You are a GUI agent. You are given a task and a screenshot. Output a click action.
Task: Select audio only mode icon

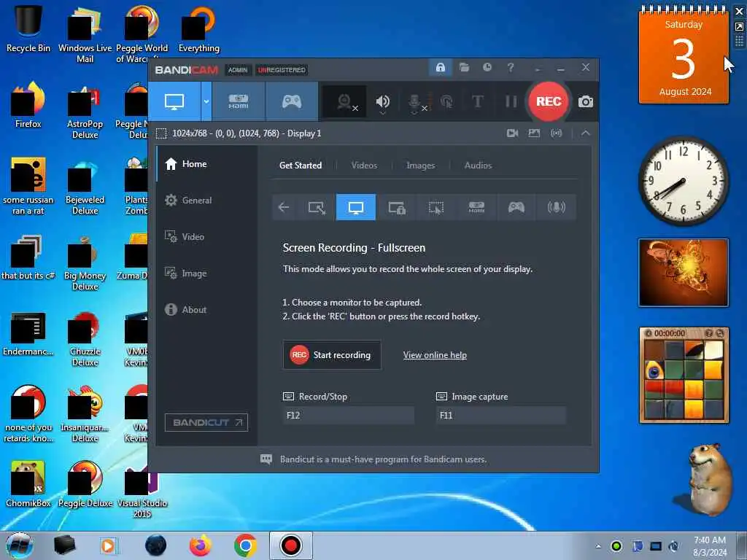click(556, 207)
